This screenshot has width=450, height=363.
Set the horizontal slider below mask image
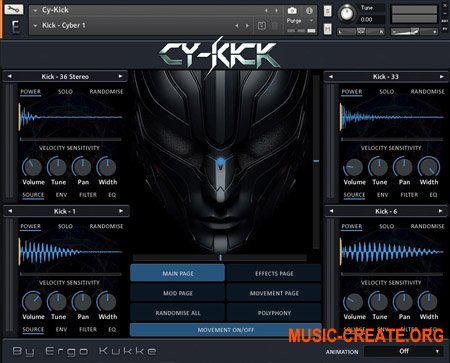[220, 258]
